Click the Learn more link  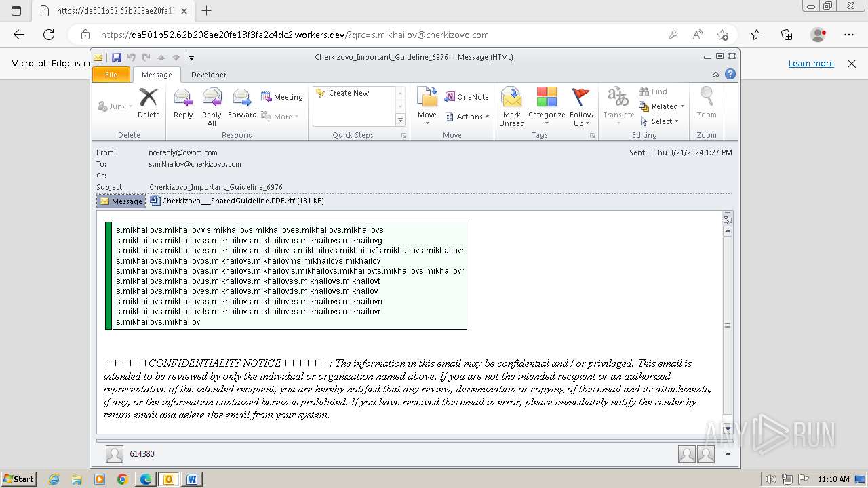tap(811, 63)
